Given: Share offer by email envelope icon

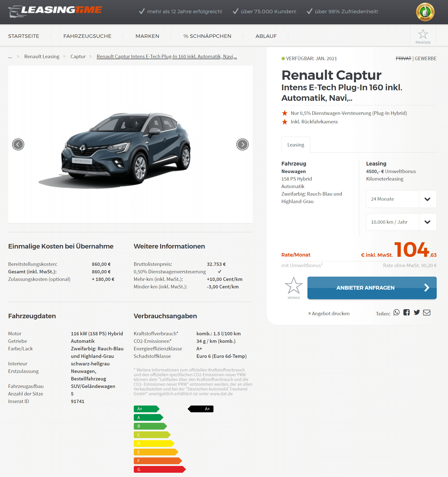Looking at the screenshot, I should point(427,312).
